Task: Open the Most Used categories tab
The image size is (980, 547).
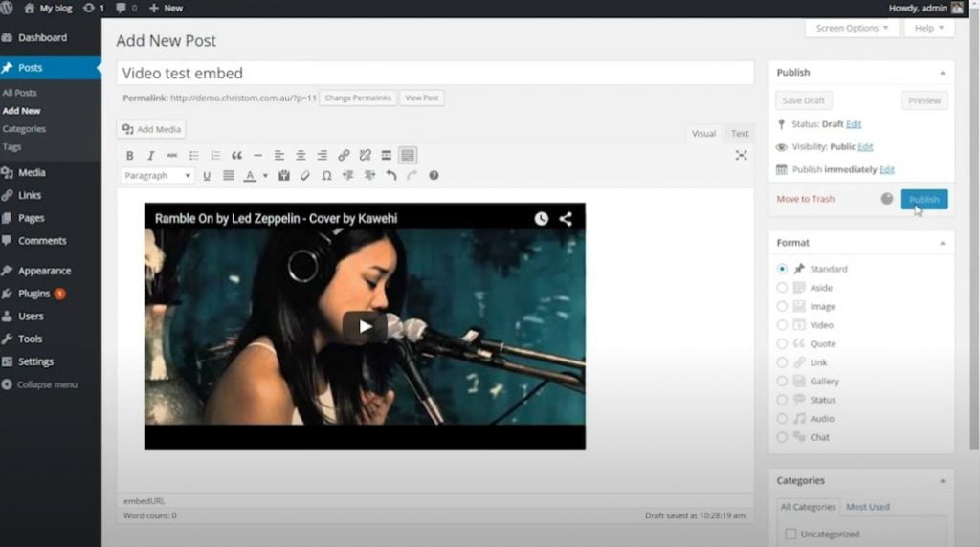Action: [867, 507]
